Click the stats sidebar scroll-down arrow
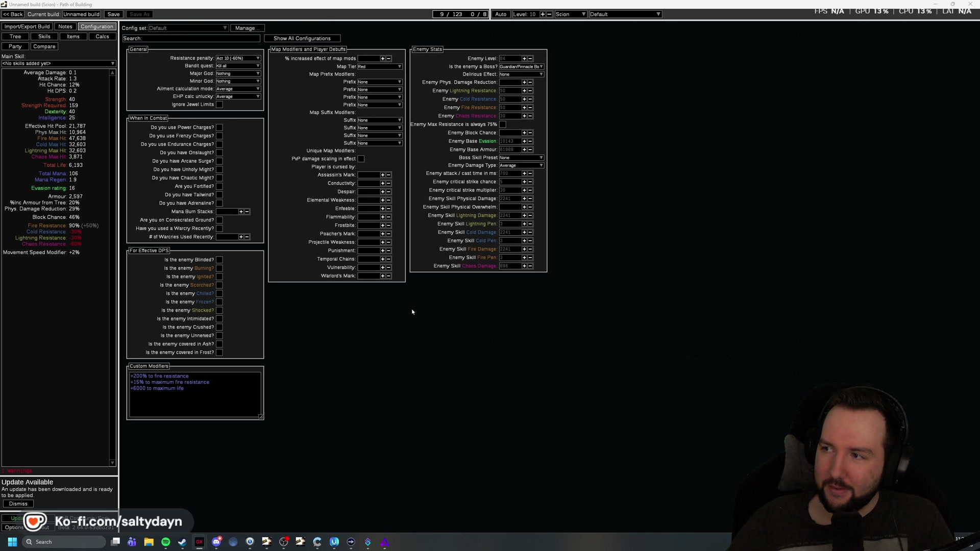 coord(113,463)
